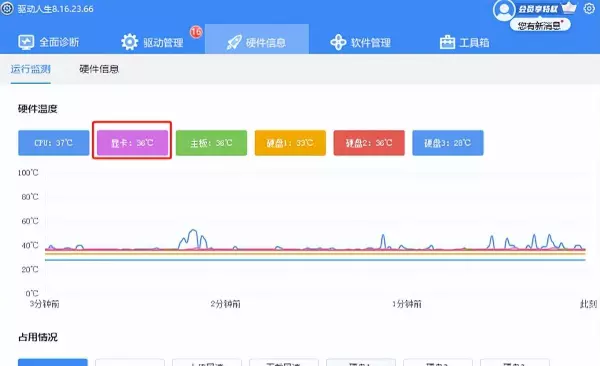Open the 您有新消息 notification bubble
Viewport: 600px width, 366px height.
[540, 26]
